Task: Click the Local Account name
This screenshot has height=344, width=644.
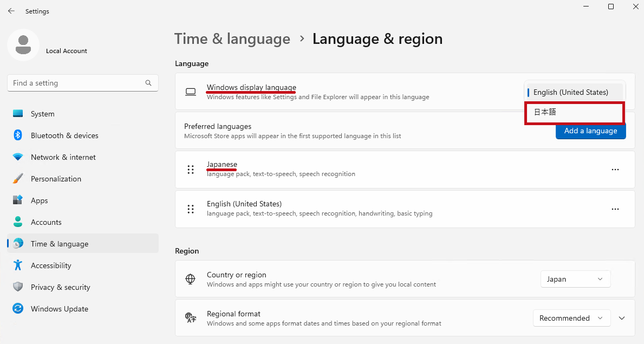Action: 67,51
